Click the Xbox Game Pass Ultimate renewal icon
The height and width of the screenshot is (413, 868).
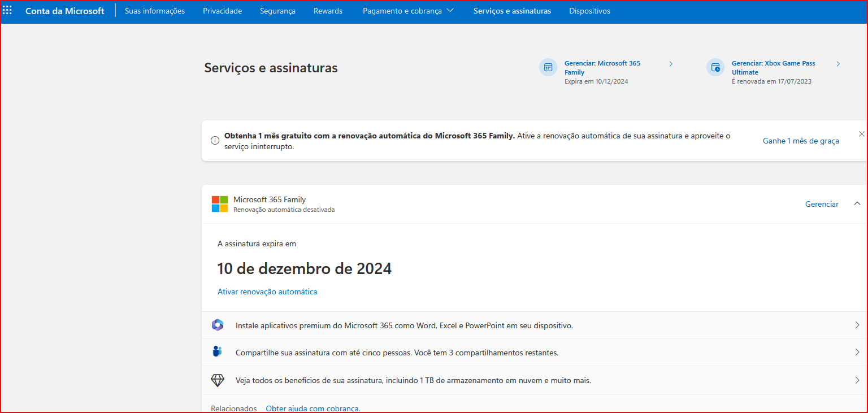click(x=715, y=67)
